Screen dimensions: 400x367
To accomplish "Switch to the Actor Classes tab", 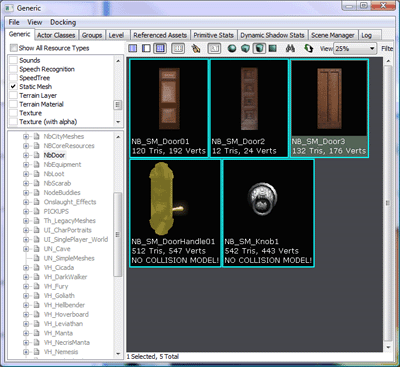I will pos(56,35).
